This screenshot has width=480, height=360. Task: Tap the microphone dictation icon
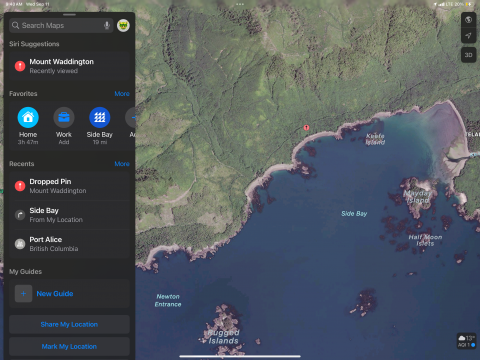coord(107,25)
